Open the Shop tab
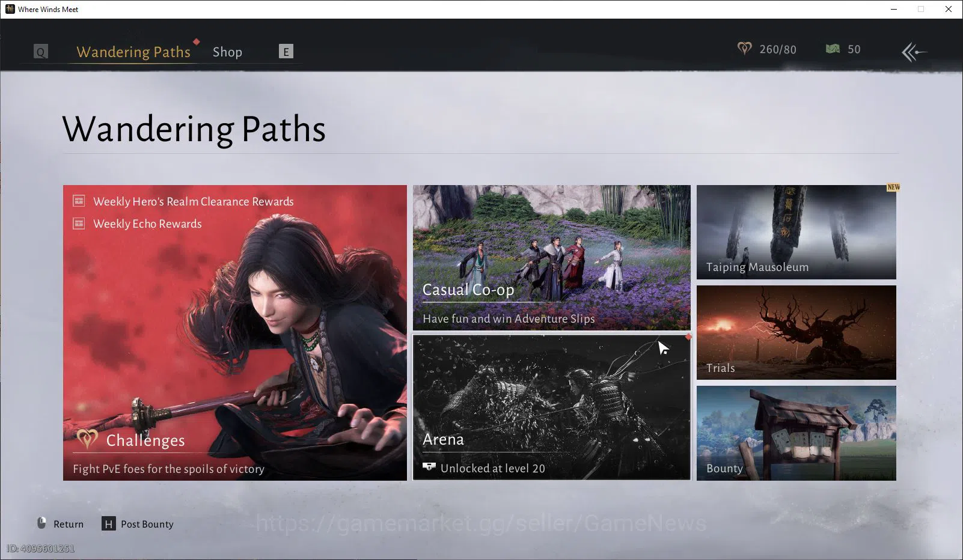 [227, 52]
